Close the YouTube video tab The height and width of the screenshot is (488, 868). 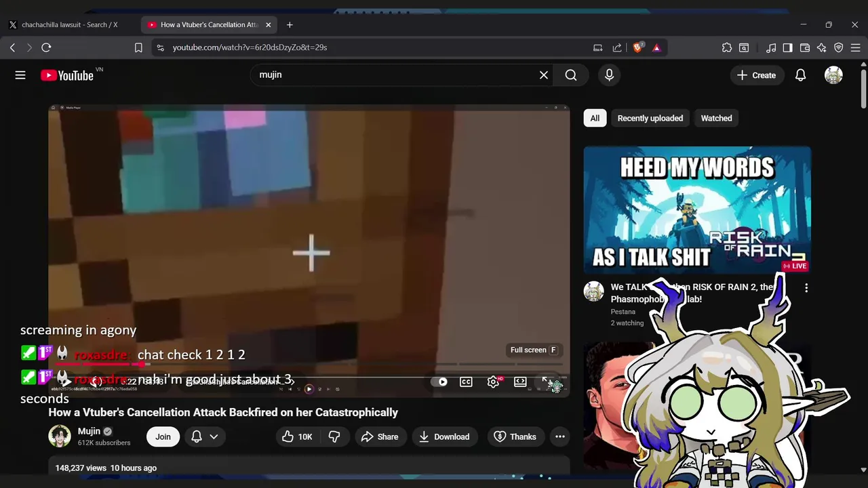tap(268, 24)
